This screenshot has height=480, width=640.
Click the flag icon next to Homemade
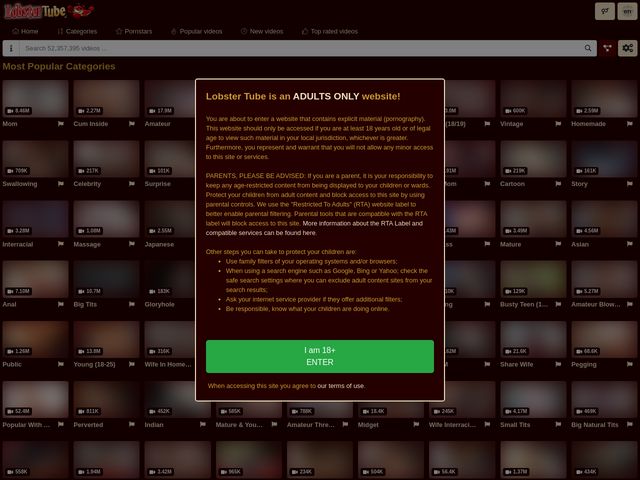pos(629,124)
